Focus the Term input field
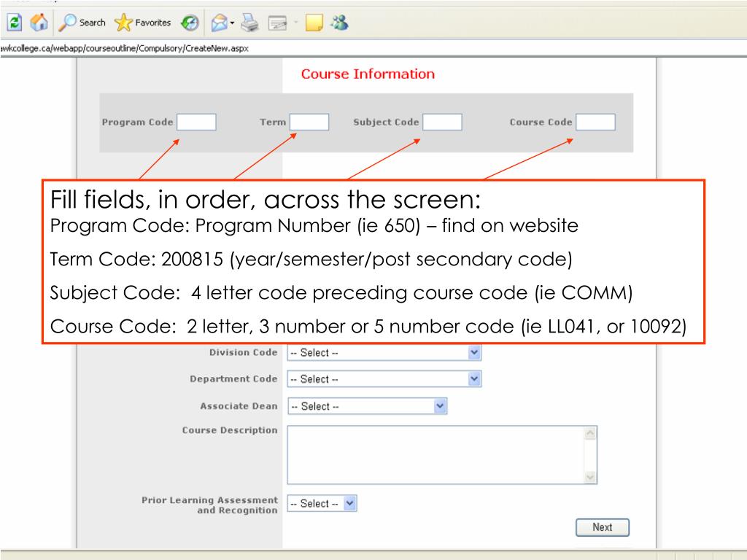 (x=309, y=122)
